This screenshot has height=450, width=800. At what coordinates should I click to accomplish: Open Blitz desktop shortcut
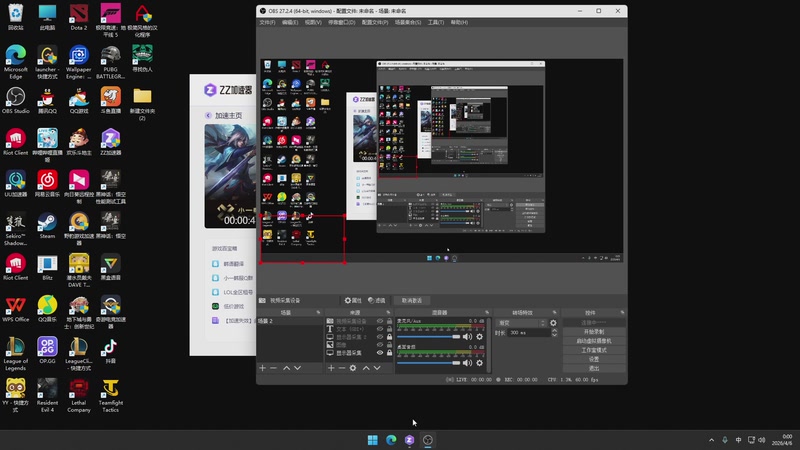click(47, 267)
